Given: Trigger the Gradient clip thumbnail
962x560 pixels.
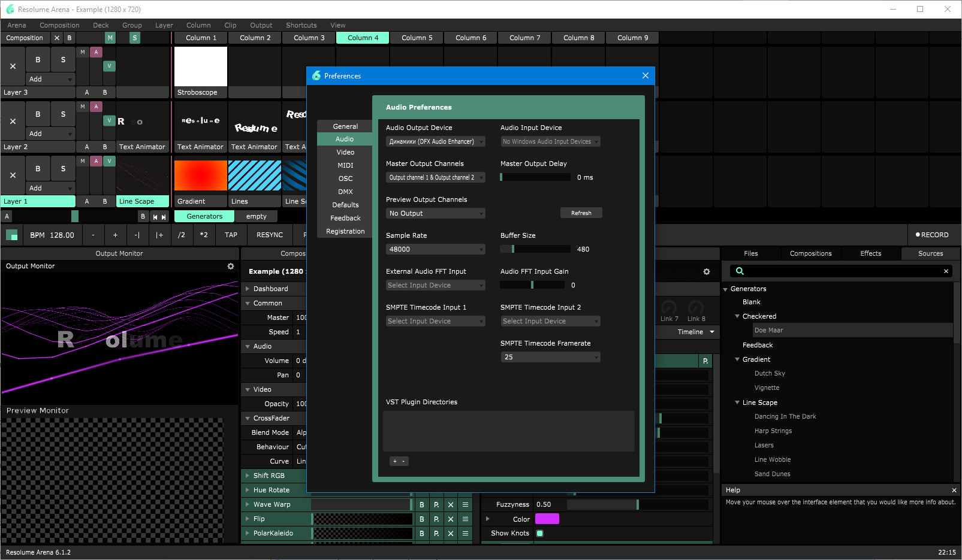Looking at the screenshot, I should coord(201,175).
